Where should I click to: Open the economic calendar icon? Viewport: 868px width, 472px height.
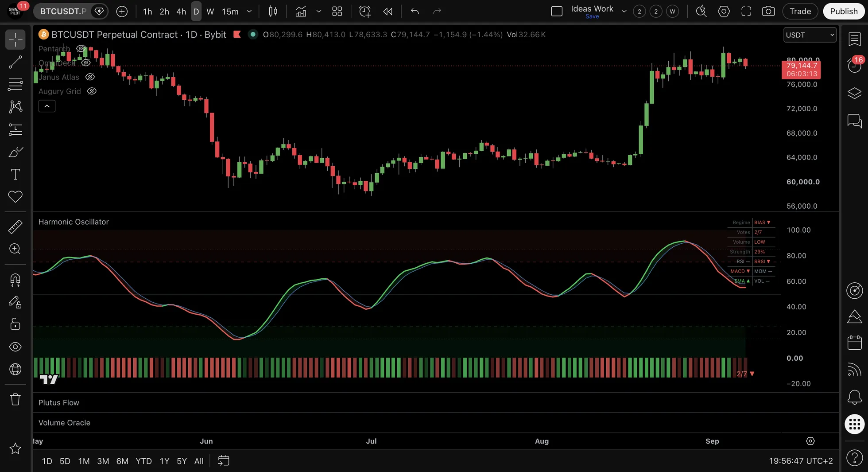[x=854, y=343]
